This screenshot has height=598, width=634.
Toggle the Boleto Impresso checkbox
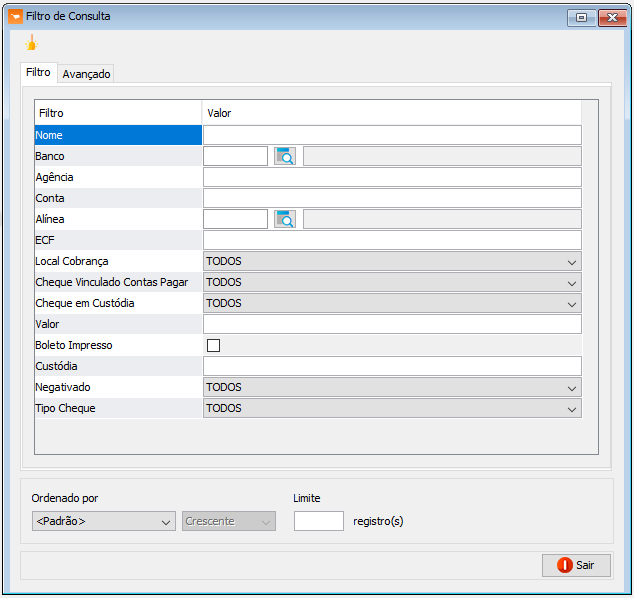pos(213,346)
